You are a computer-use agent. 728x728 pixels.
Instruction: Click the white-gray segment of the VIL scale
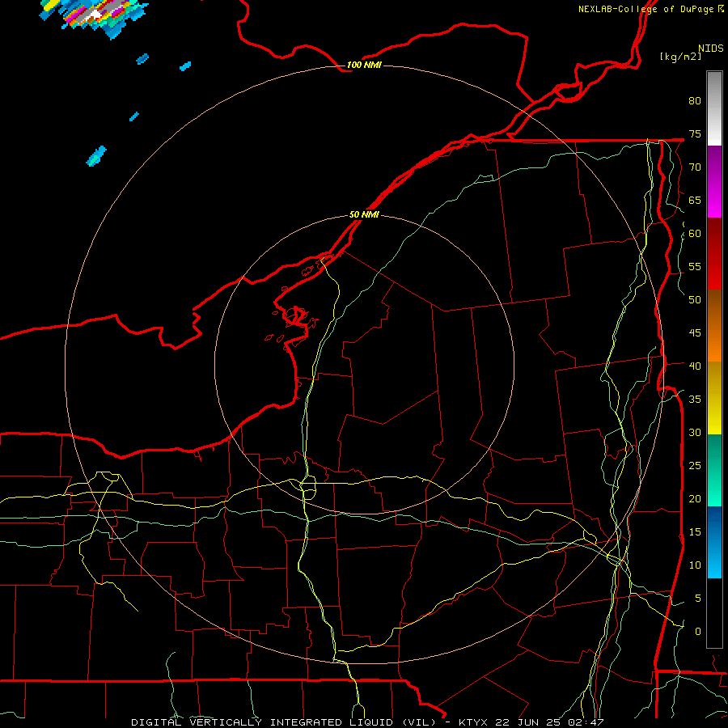click(714, 108)
